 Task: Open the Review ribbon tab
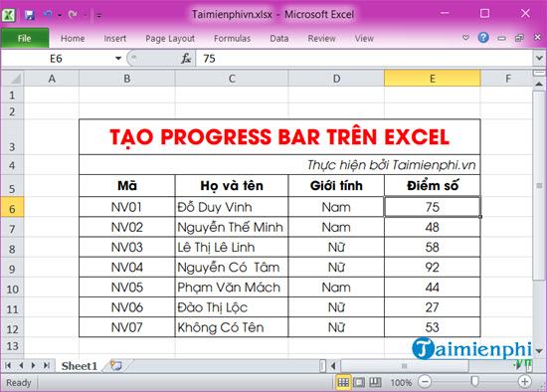[x=321, y=39]
